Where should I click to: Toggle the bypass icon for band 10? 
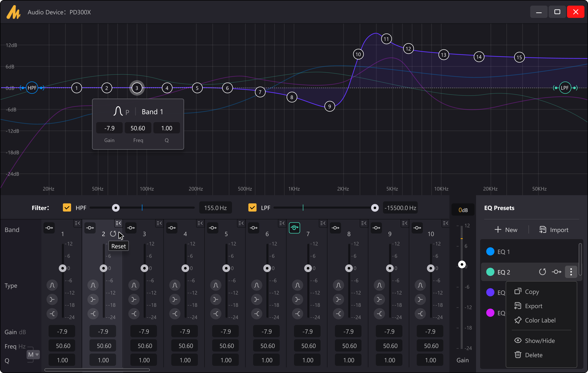[417, 228]
